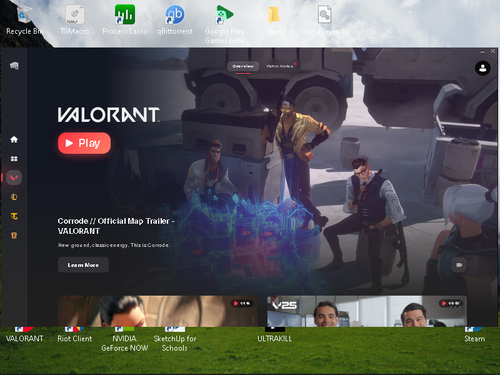
Task: Minimize the Riot Client window
Action: (482, 51)
